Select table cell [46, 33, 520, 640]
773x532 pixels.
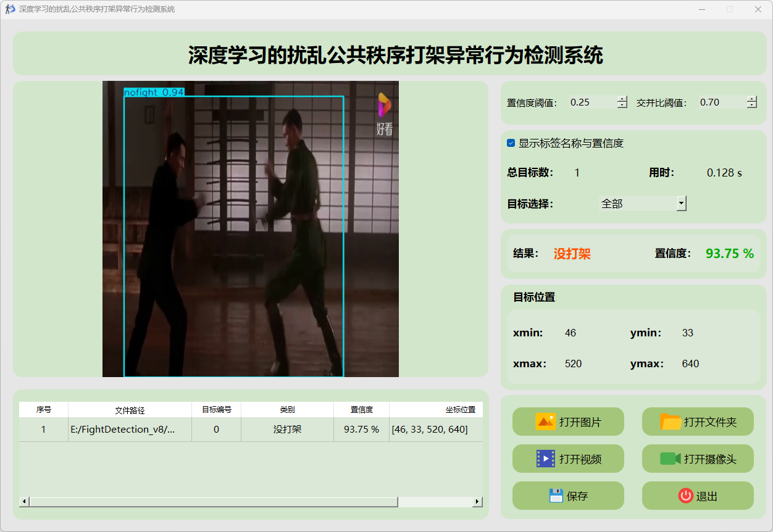[437, 430]
